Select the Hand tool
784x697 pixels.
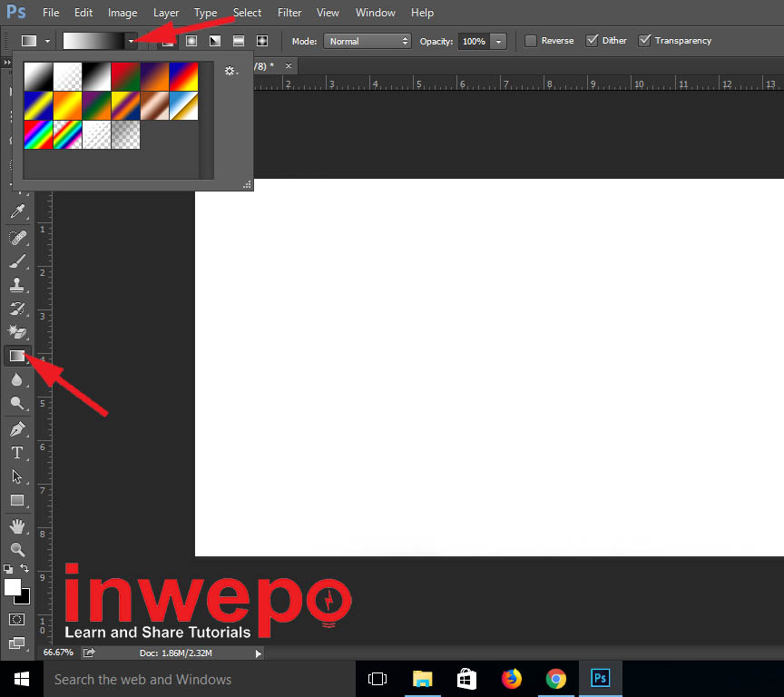tap(16, 525)
